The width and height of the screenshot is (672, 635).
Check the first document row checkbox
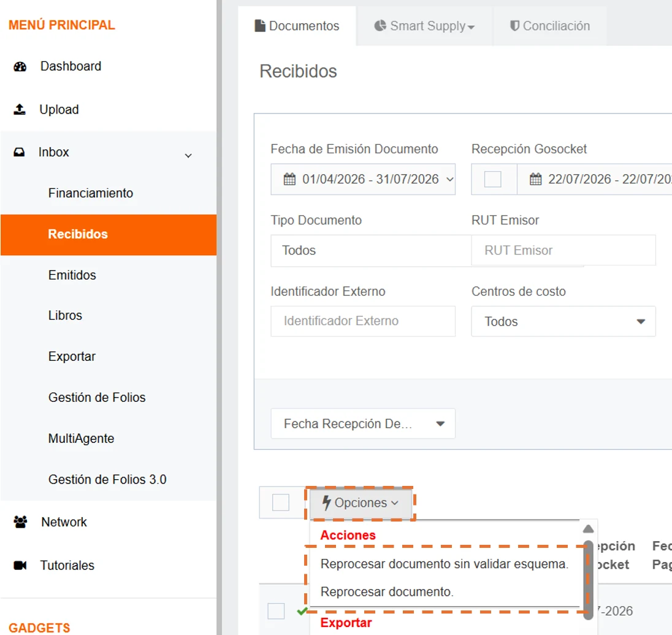point(276,611)
